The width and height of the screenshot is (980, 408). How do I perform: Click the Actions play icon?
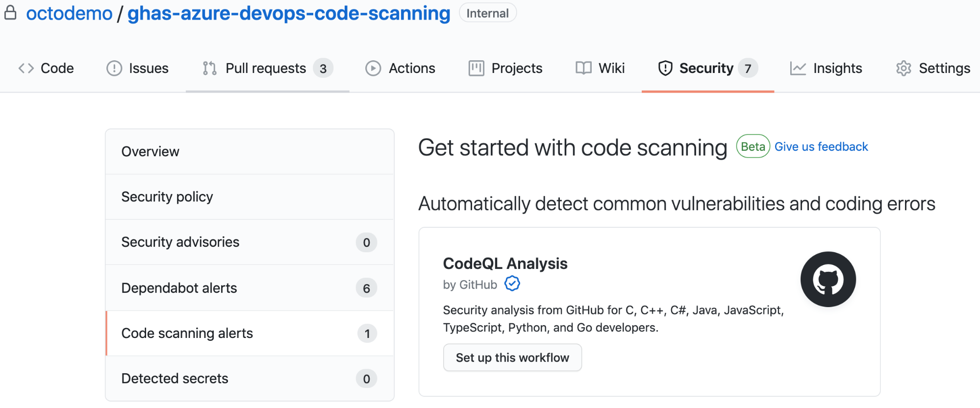click(373, 69)
